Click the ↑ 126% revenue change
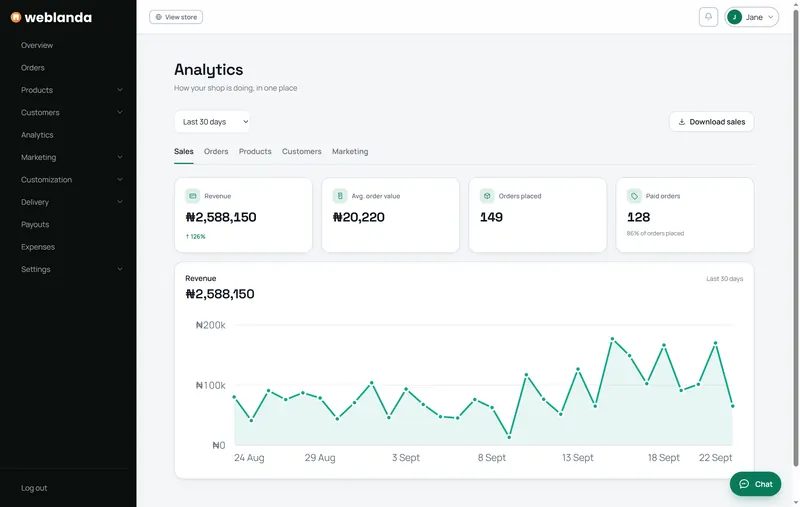Image resolution: width=800 pixels, height=507 pixels. pyautogui.click(x=195, y=237)
